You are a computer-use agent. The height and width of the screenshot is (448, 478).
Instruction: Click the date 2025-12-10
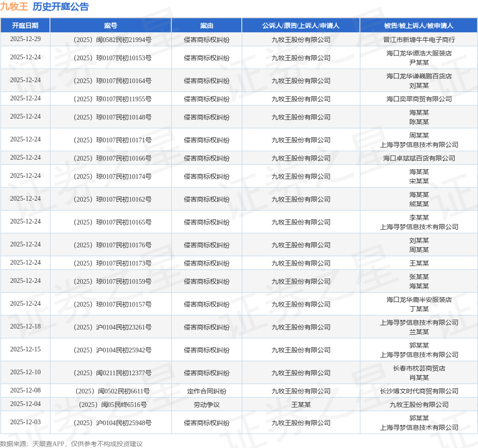pyautogui.click(x=25, y=372)
